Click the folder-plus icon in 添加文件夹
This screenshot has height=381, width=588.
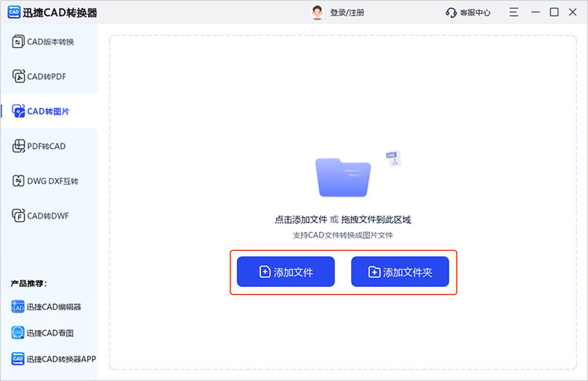pos(374,271)
